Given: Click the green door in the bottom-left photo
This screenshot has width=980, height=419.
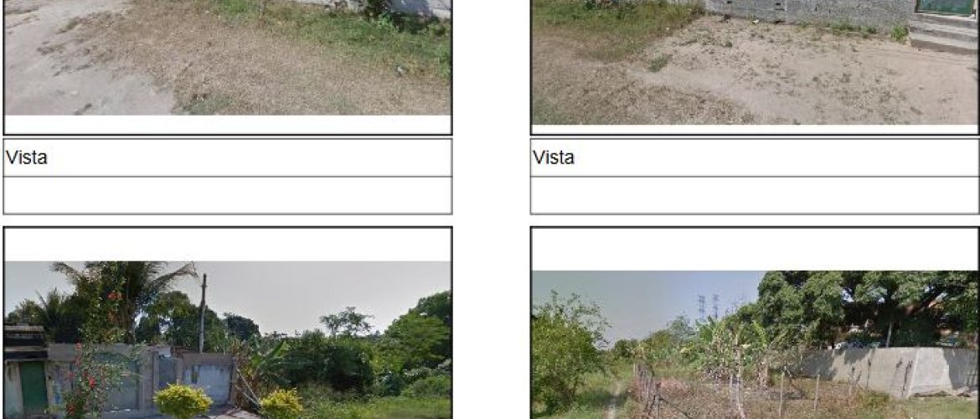Looking at the screenshot, I should click(x=34, y=388).
